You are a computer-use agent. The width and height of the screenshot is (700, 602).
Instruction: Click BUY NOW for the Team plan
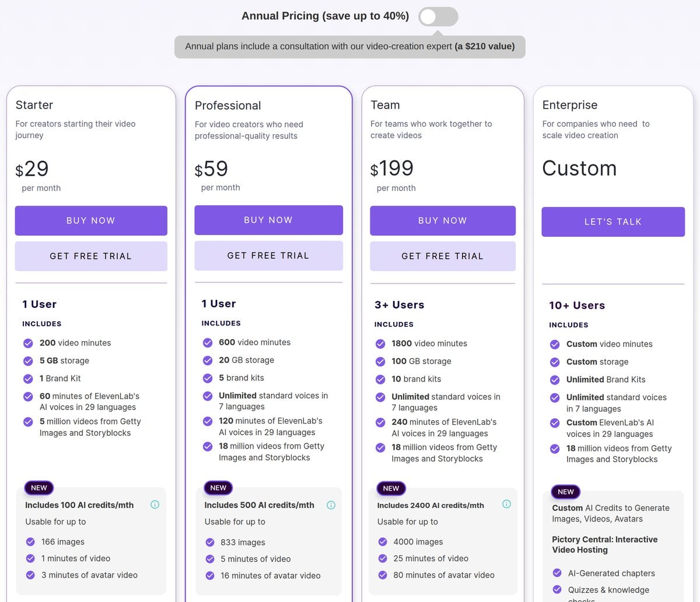tap(443, 220)
